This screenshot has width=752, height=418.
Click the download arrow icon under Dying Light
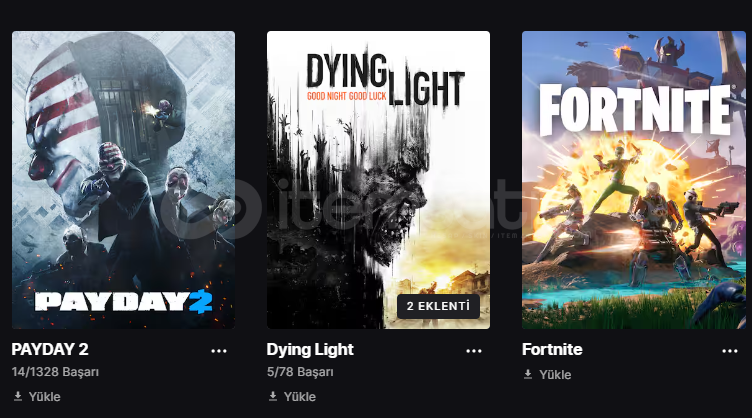(273, 396)
